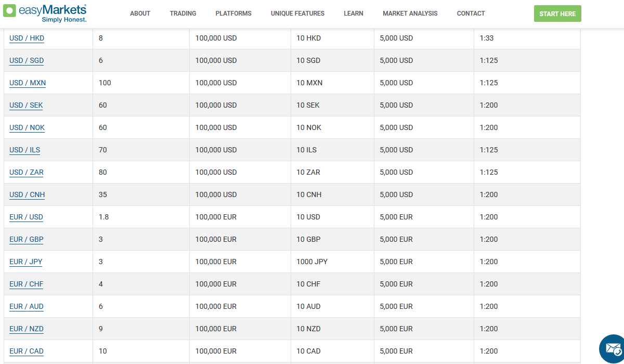Screen dimensions: 624x364
Task: Open the ABOUT menu
Action: (x=140, y=14)
